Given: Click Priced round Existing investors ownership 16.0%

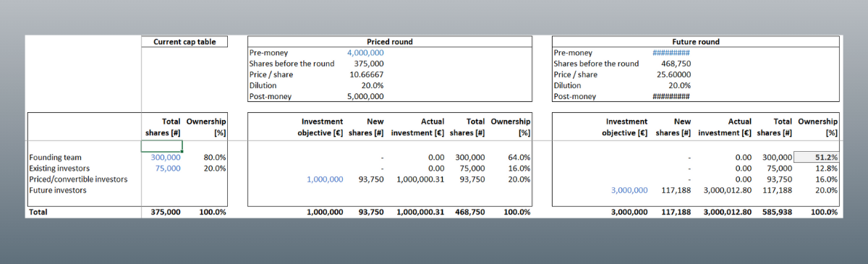Looking at the screenshot, I should coord(519,168).
